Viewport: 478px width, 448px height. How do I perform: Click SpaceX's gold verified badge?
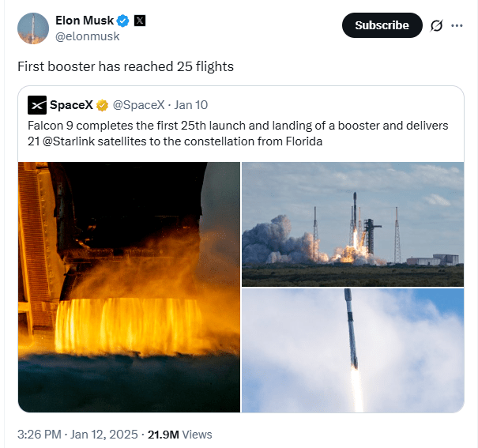[102, 105]
